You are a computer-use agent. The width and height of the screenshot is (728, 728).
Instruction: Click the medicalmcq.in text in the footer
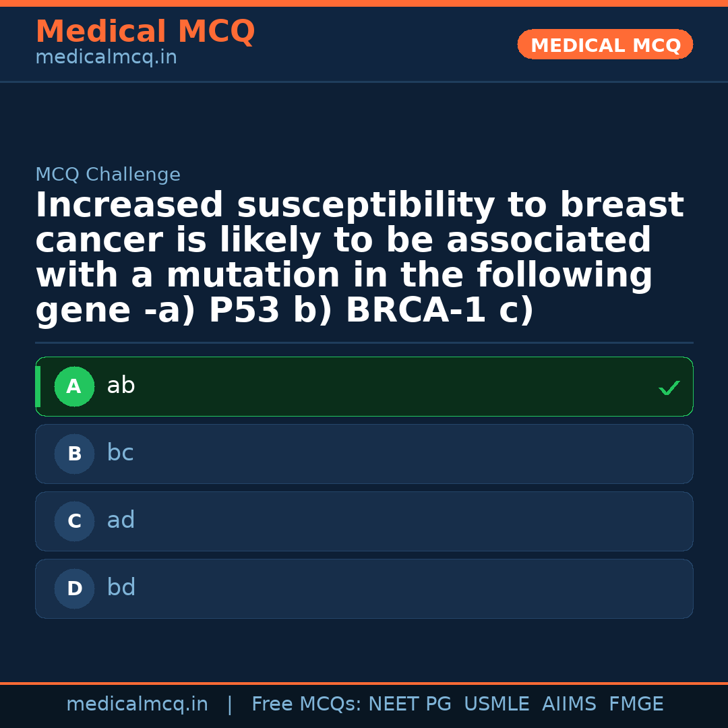tap(138, 704)
